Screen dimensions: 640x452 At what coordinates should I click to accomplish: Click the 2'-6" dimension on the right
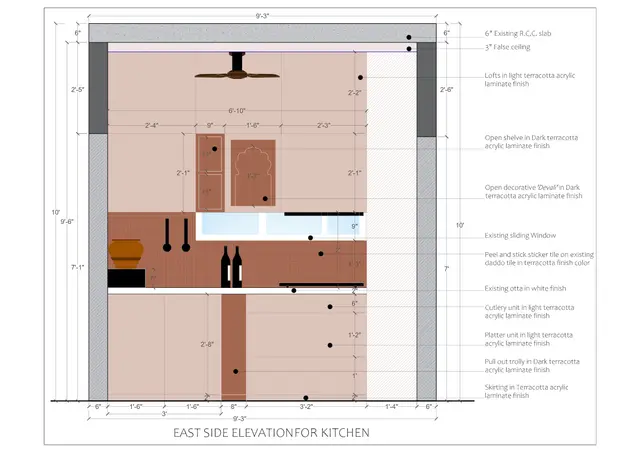(x=446, y=89)
